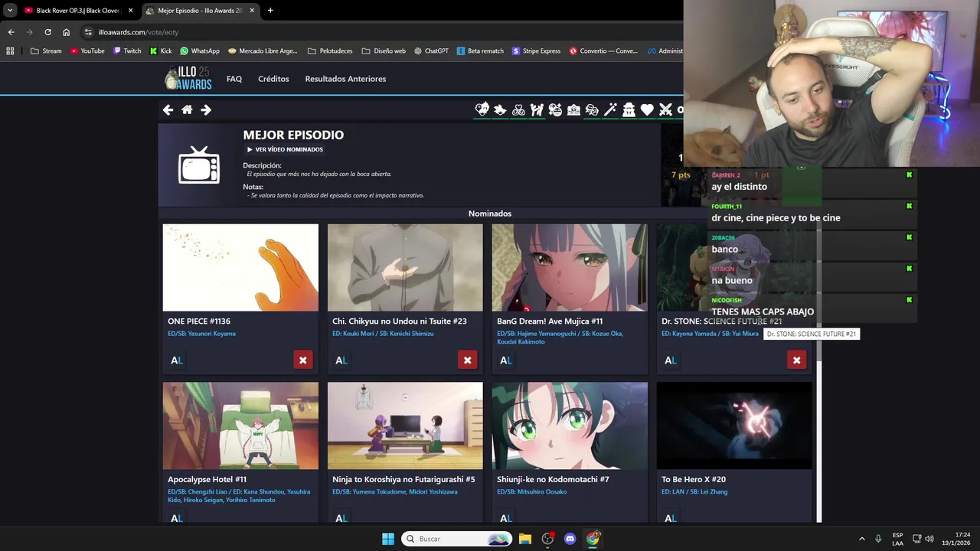Remove vote on Chi. Chikyuu no Undou #23

tap(468, 360)
